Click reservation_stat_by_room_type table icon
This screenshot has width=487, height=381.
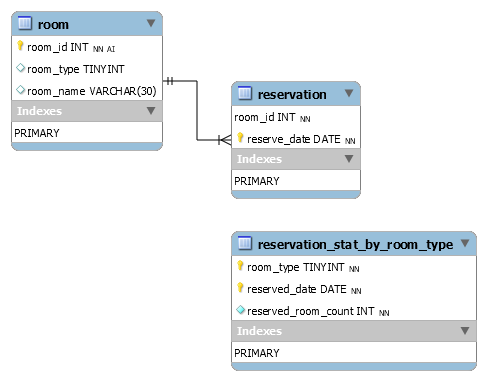(x=245, y=243)
